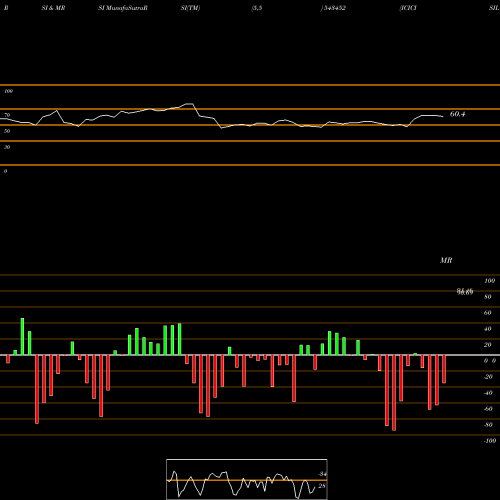Click the value 28 in the mini chart
Viewport: 500px width, 500px height.
point(322,486)
